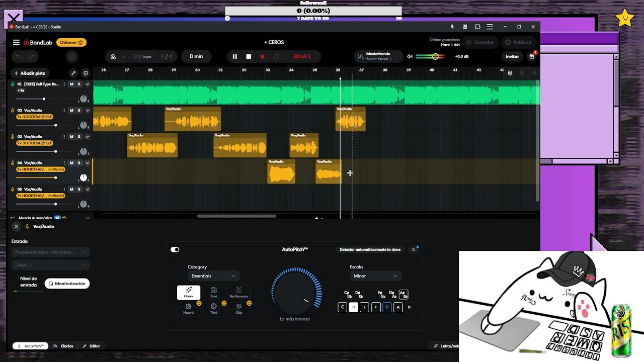The width and height of the screenshot is (644, 362).
Task: Open the BandLab hamburger menu
Action: point(16,43)
